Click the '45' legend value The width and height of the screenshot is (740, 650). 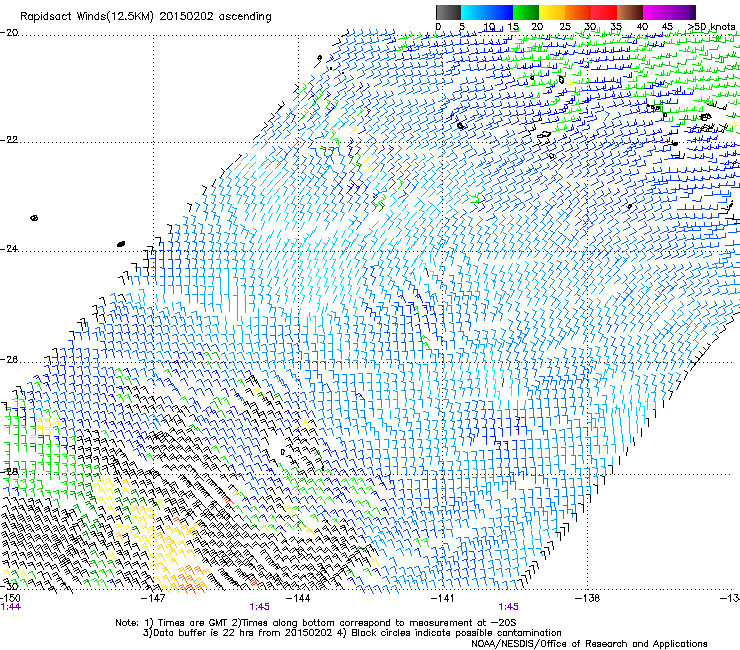[x=667, y=27]
